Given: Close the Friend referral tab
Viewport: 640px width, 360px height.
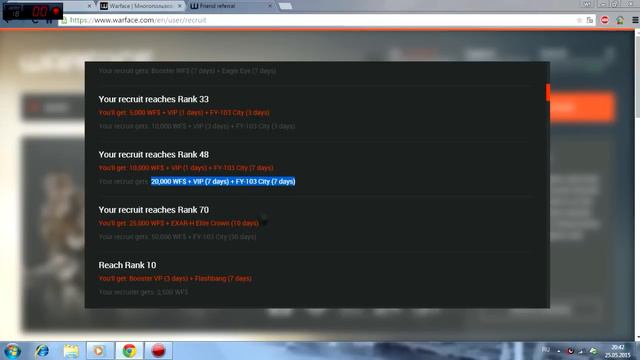Looking at the screenshot, I should (x=269, y=6).
